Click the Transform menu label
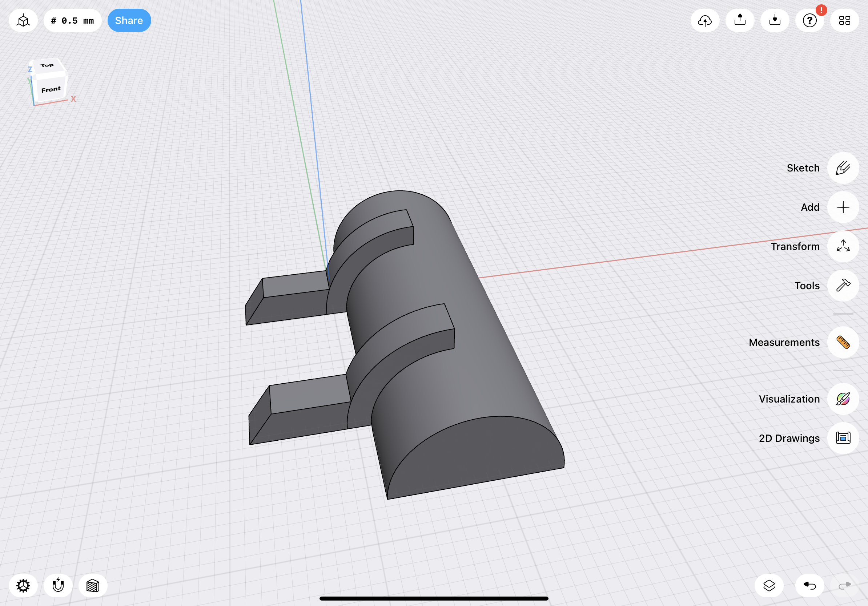 pos(795,246)
